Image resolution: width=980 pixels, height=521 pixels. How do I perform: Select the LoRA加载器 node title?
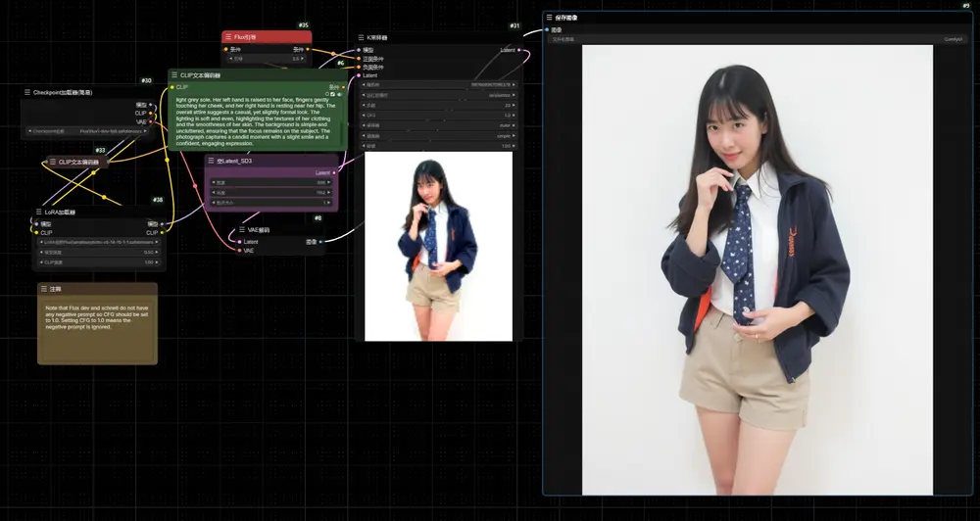tap(60, 213)
